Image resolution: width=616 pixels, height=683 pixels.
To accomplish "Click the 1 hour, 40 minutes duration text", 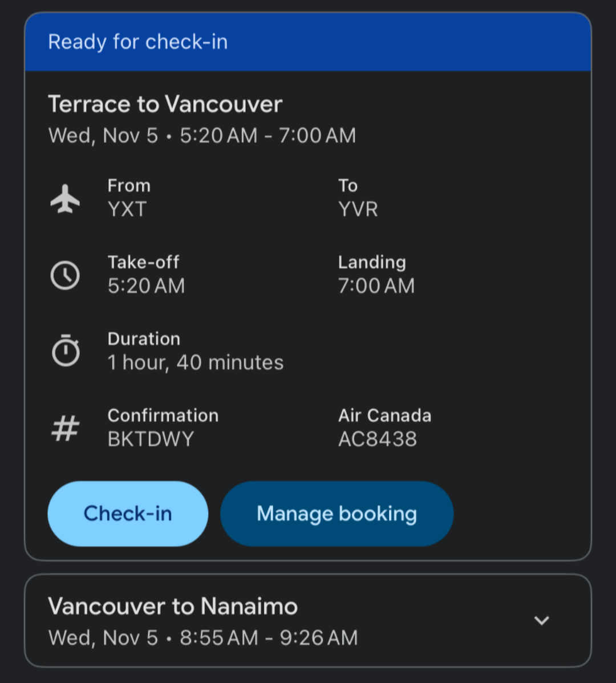I will [x=196, y=362].
